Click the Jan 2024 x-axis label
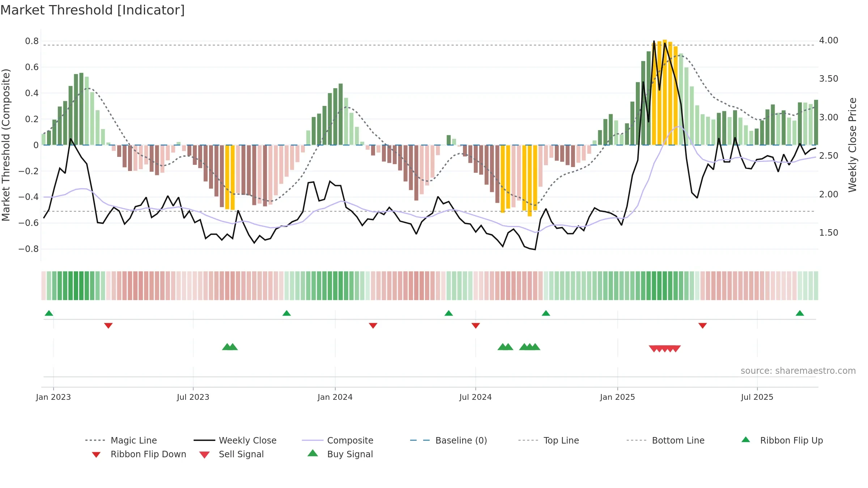The height and width of the screenshot is (488, 868). click(x=335, y=397)
